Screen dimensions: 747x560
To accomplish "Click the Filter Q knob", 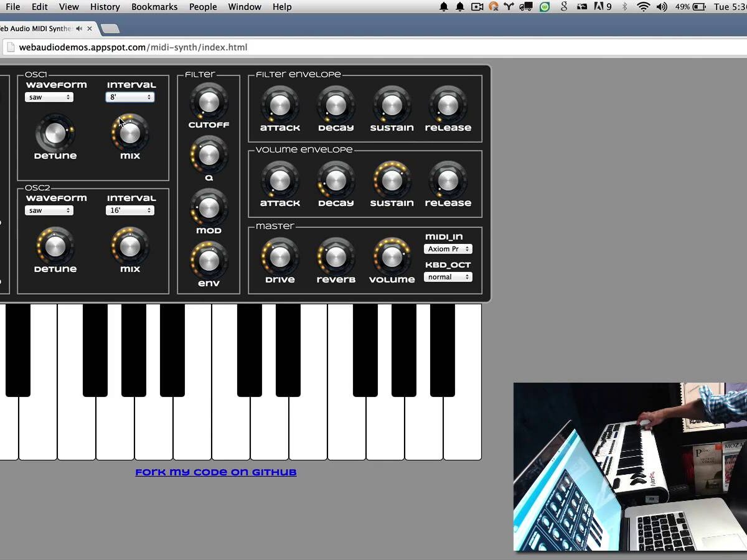I will coord(209,155).
